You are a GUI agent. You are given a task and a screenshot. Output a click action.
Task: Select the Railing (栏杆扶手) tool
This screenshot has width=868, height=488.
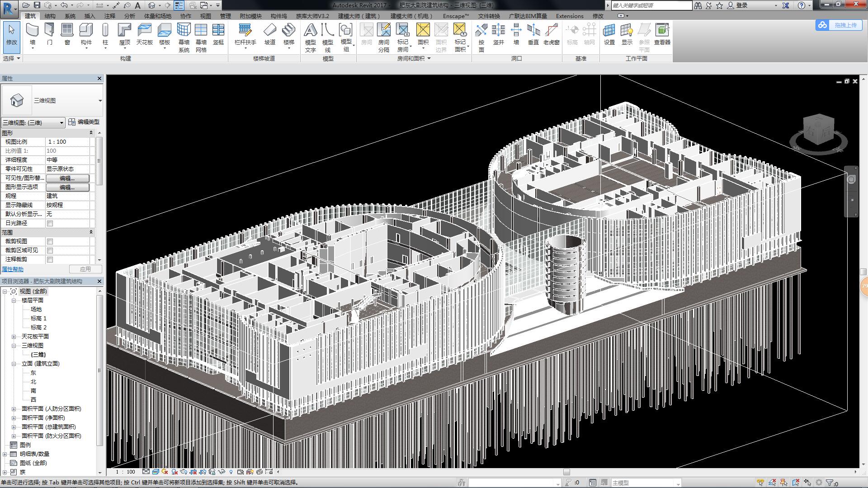(x=245, y=35)
